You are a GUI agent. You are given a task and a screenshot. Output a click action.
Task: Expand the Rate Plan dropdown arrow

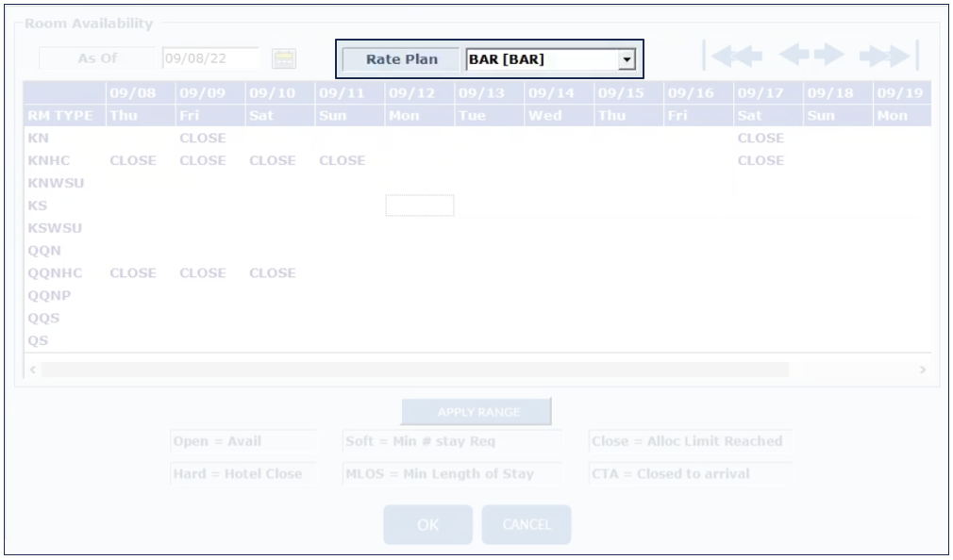(626, 59)
